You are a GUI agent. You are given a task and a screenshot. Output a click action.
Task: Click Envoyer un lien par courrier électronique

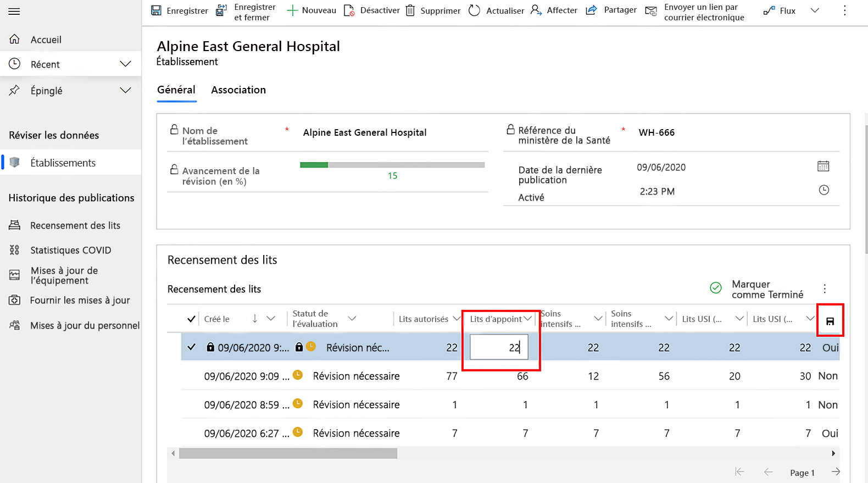click(x=695, y=12)
